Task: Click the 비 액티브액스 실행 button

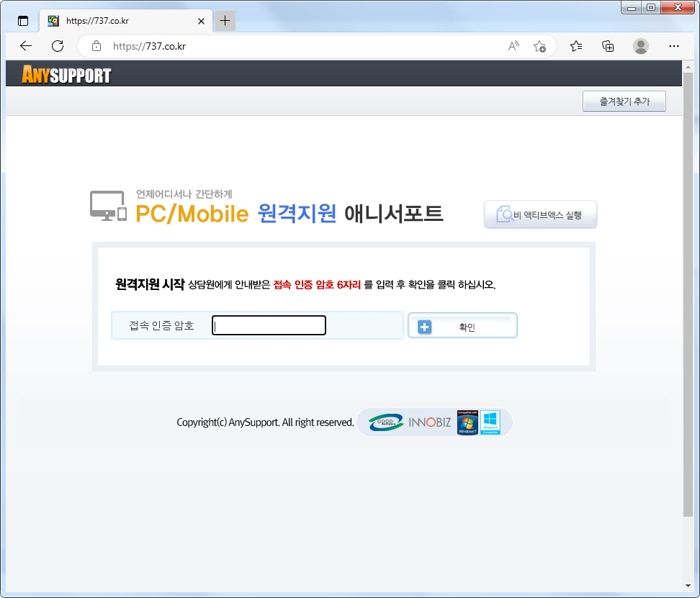Action: [x=540, y=214]
